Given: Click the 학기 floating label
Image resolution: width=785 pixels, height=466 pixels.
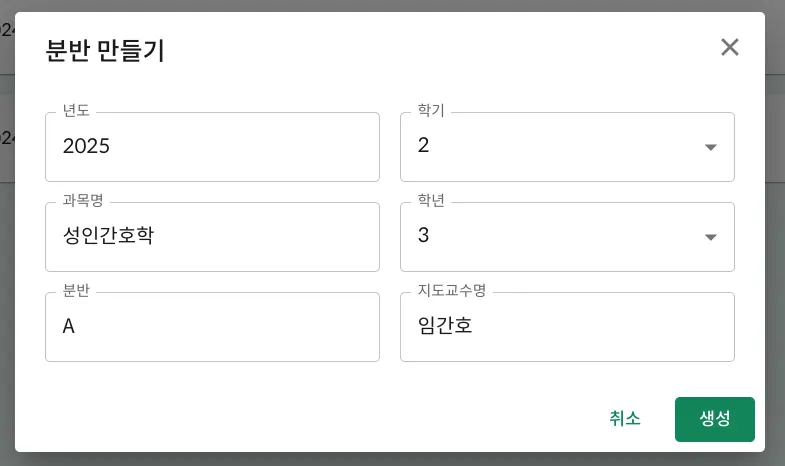Looking at the screenshot, I should point(431,111).
